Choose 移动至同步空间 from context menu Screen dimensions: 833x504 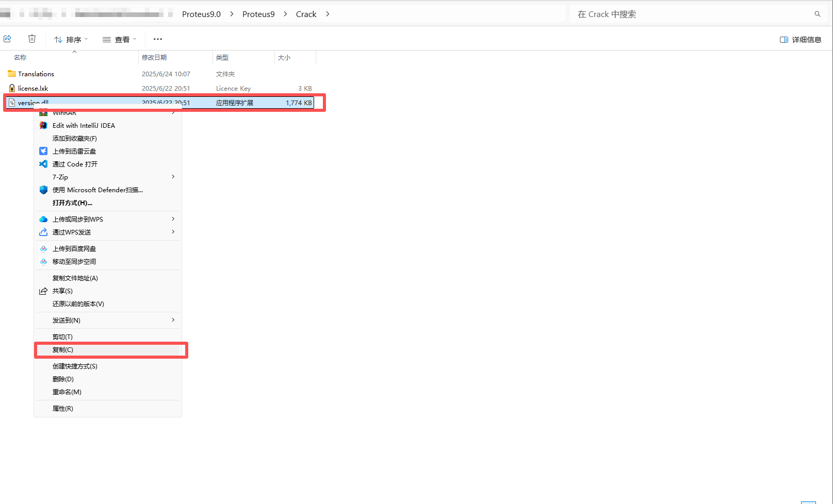(x=108, y=261)
